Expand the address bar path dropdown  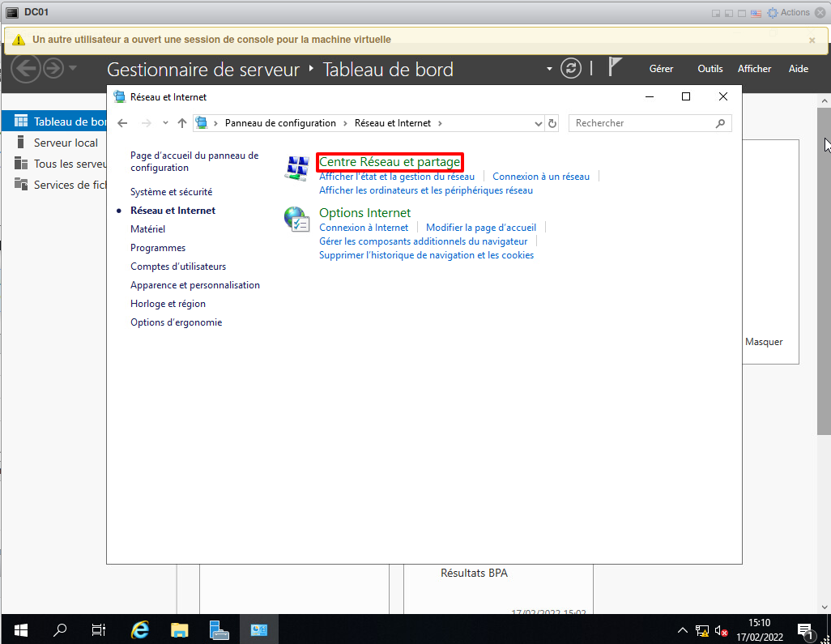pyautogui.click(x=539, y=123)
